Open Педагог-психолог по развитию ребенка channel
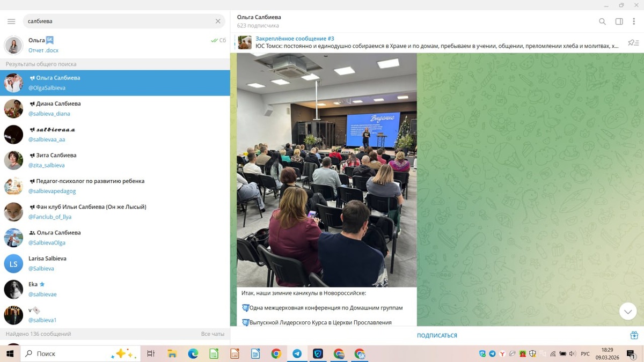The height and width of the screenshot is (362, 644). click(115, 186)
